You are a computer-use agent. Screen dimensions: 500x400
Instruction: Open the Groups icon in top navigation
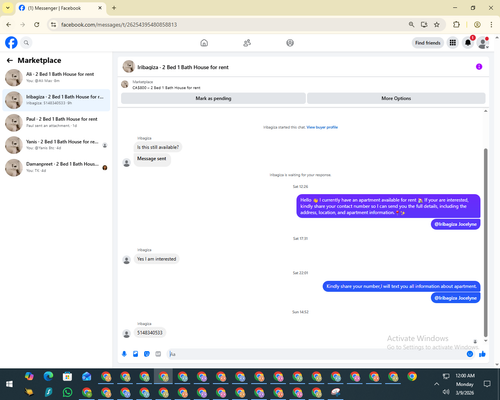pos(290,43)
